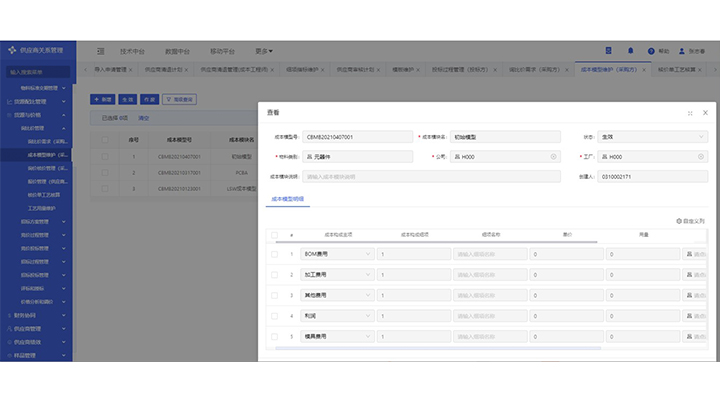Check the 其他费用 row checkbox
The width and height of the screenshot is (720, 404).
[275, 296]
